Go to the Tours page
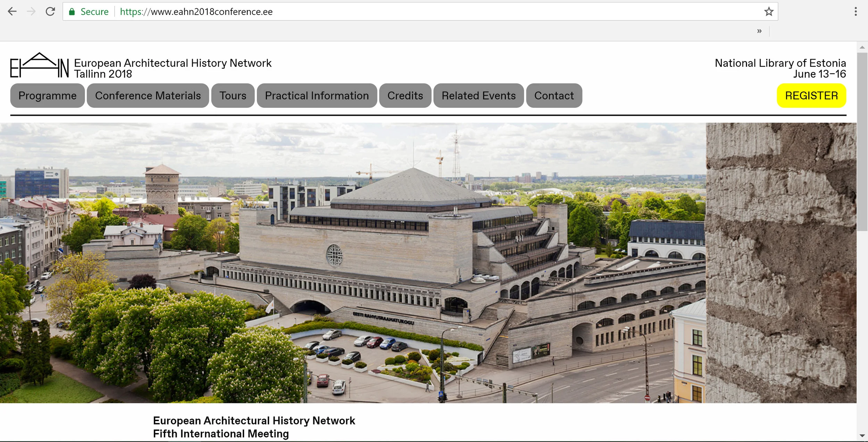868x442 pixels. [x=233, y=96]
